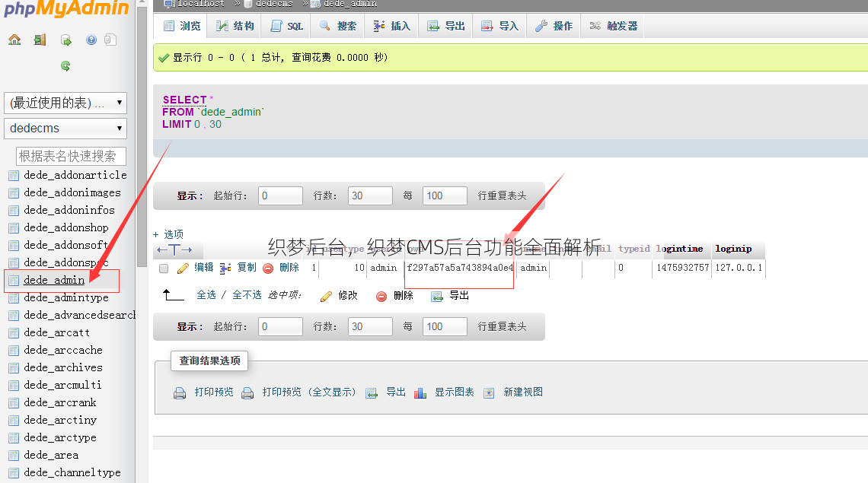Click table icon beside dede_channeltype
The width and height of the screenshot is (868, 483).
click(14, 474)
